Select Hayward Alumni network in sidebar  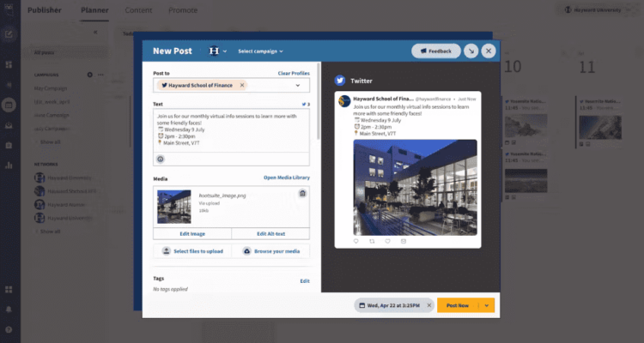[61, 204]
